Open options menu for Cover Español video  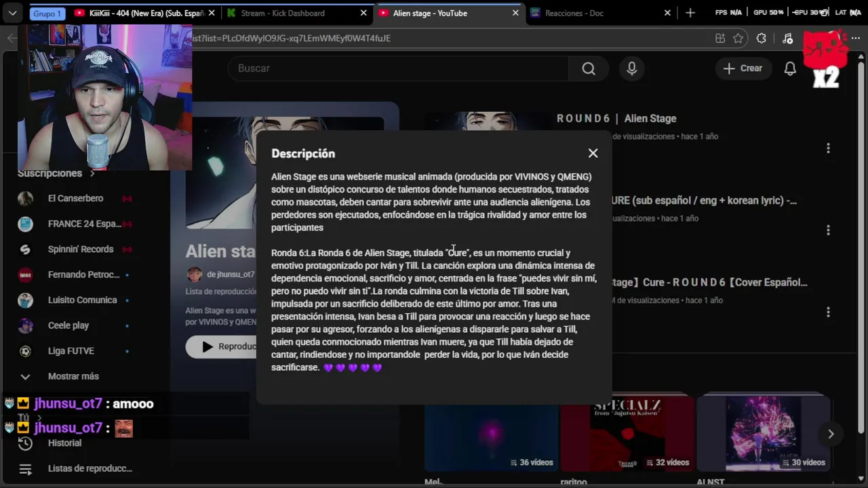(x=828, y=312)
